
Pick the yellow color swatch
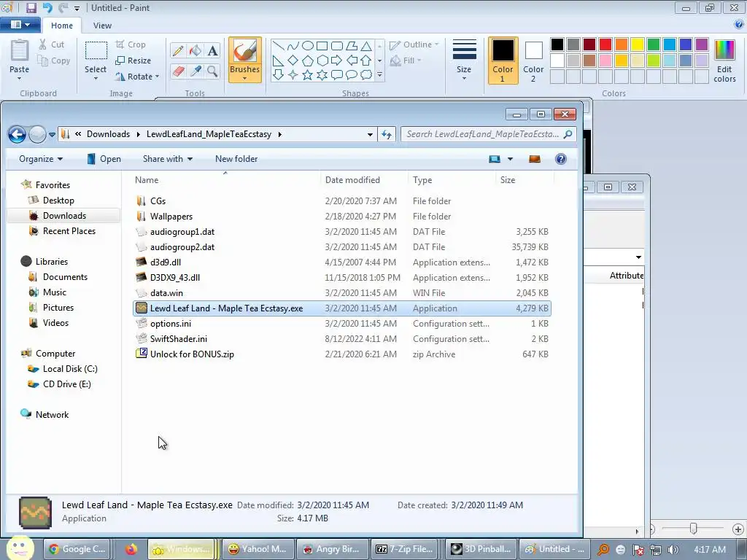(x=638, y=44)
